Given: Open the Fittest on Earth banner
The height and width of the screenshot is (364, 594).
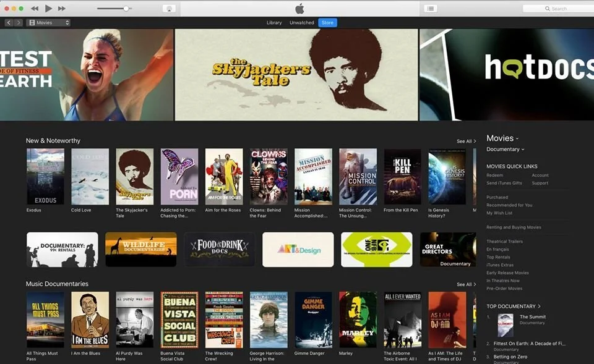Looking at the screenshot, I should 87,75.
